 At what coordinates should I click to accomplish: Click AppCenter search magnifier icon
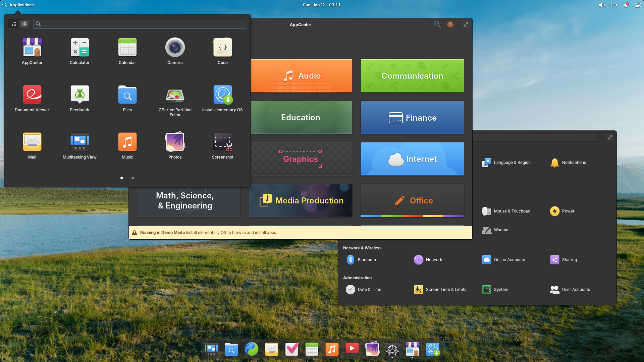437,24
